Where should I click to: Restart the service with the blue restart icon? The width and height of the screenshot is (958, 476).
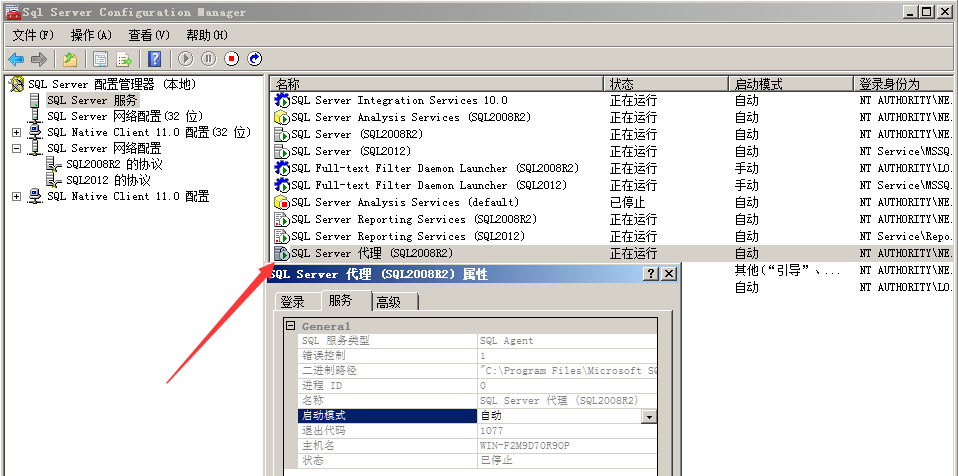tap(255, 59)
